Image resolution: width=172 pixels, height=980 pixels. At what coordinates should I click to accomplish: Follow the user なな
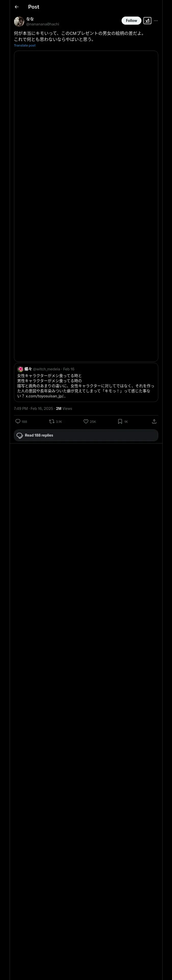(131, 21)
